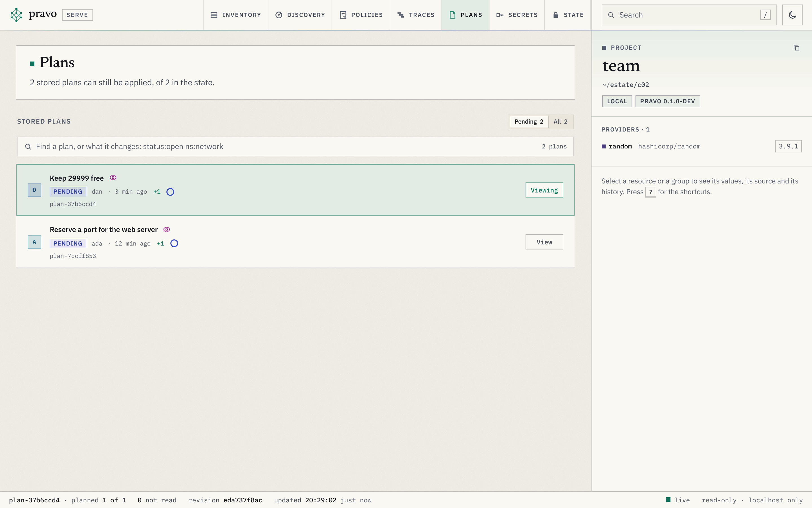Focus the Find a plan filter field
This screenshot has height=508, width=812.
[295, 146]
